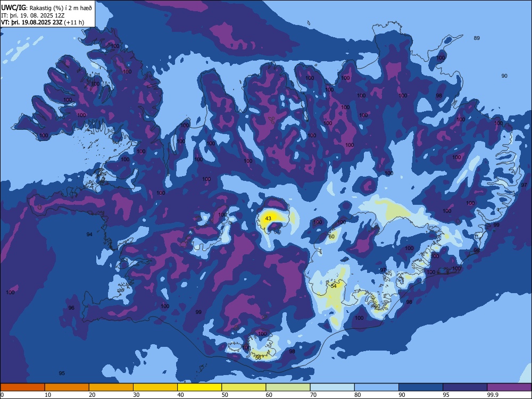532x399 pixels.
Task: Click the '30' legend tick label
Action: click(136, 395)
